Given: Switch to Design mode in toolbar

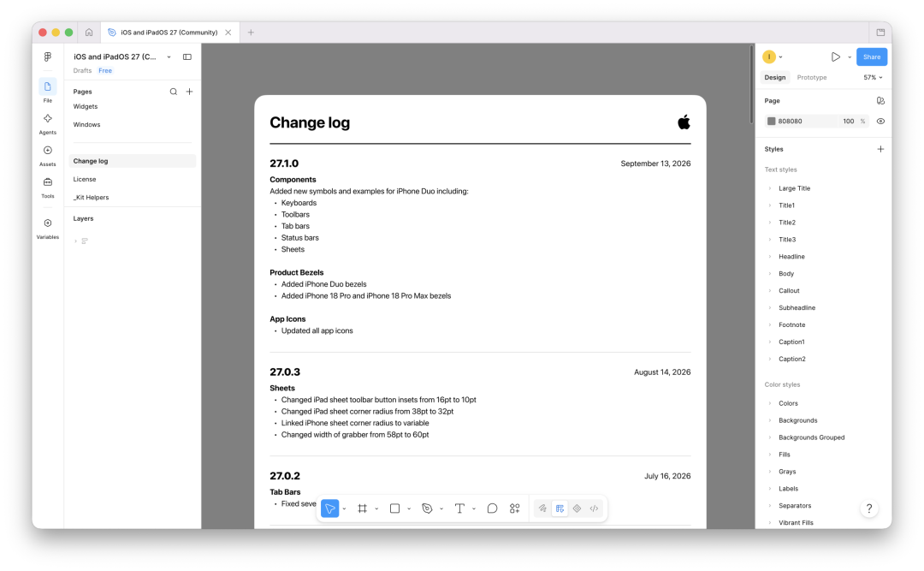Looking at the screenshot, I should 560,509.
